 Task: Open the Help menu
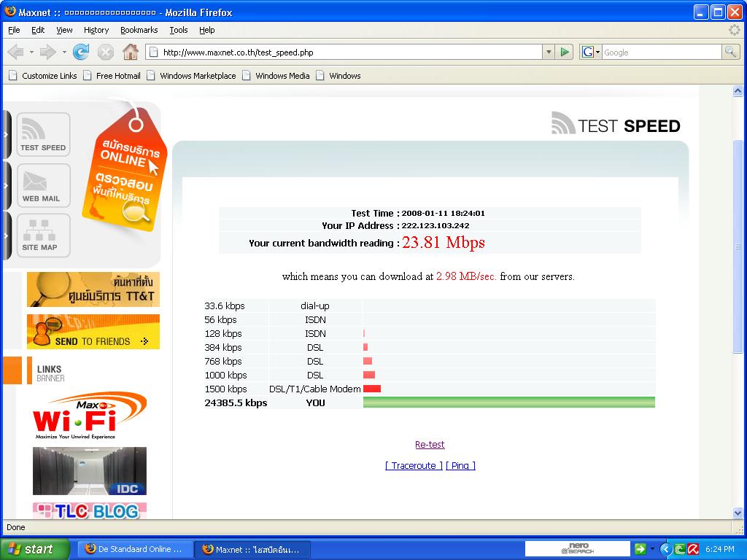[x=206, y=30]
